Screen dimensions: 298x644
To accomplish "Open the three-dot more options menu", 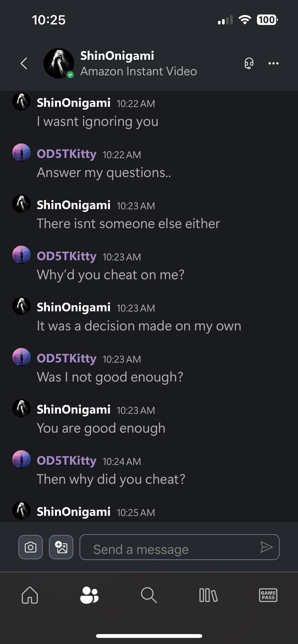I will click(273, 63).
